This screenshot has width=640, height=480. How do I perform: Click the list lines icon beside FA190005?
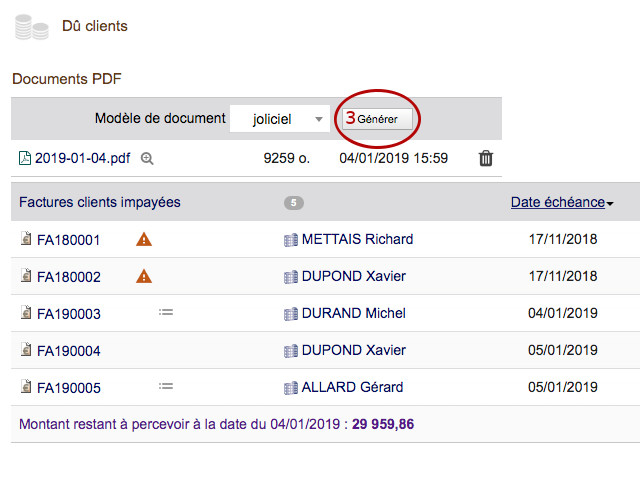(x=166, y=387)
